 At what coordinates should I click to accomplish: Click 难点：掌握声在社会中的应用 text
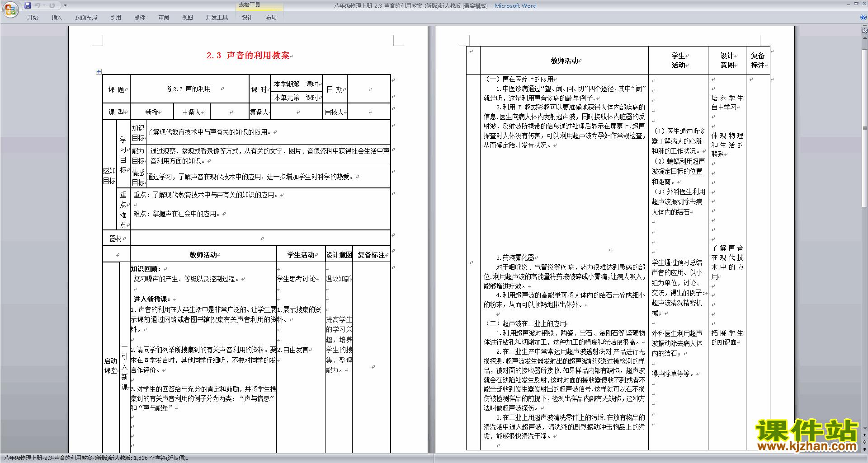tap(177, 214)
